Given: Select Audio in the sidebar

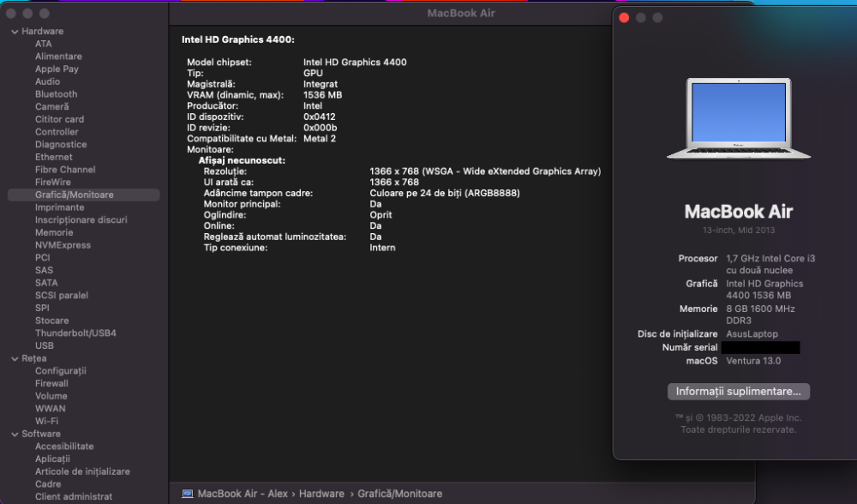Looking at the screenshot, I should pos(47,81).
